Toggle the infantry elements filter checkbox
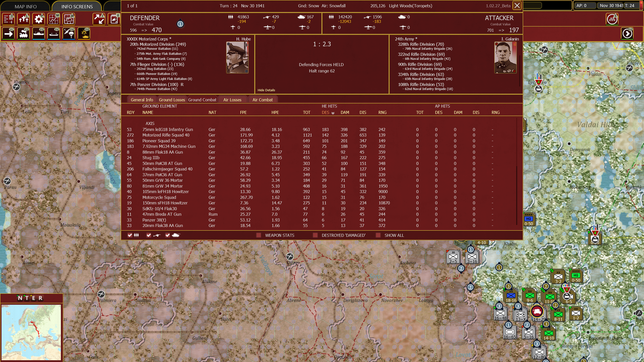The height and width of the screenshot is (362, 644). click(x=130, y=235)
